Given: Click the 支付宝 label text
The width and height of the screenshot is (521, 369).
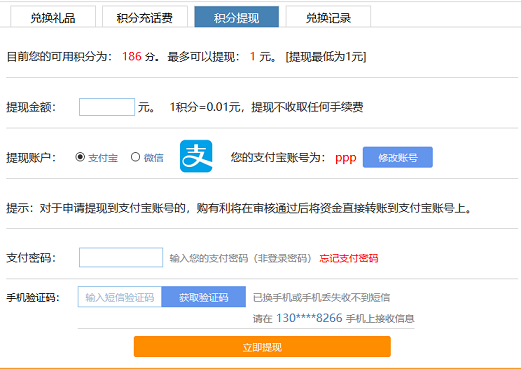Looking at the screenshot, I should (x=103, y=158).
